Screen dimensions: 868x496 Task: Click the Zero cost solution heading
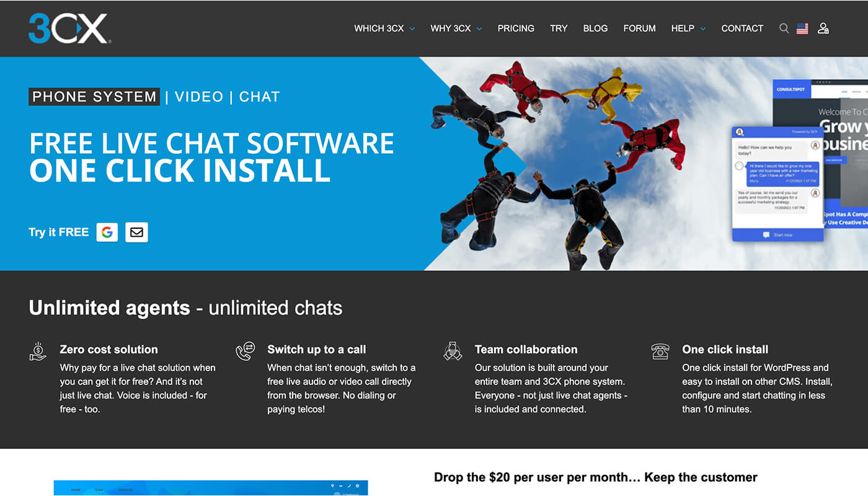click(x=108, y=350)
